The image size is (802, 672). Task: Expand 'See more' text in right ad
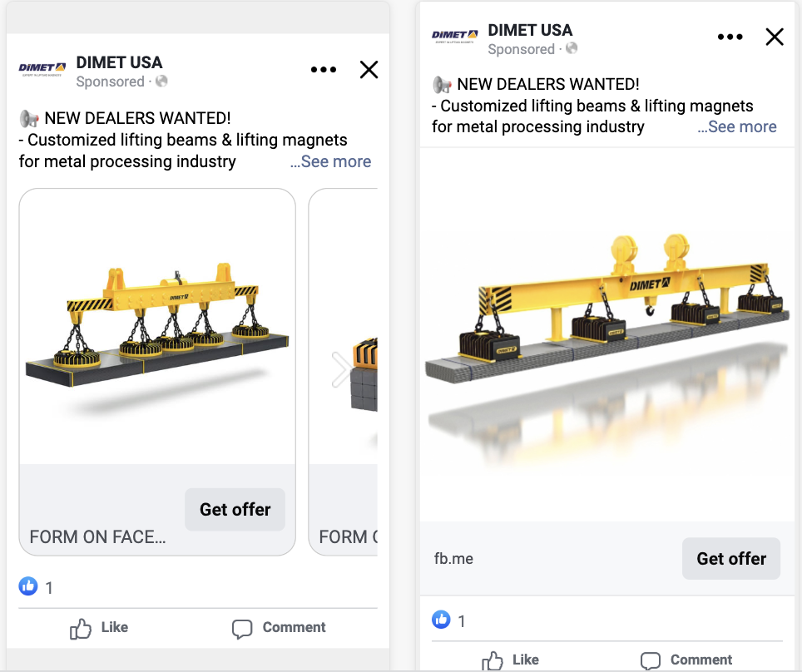click(x=737, y=126)
